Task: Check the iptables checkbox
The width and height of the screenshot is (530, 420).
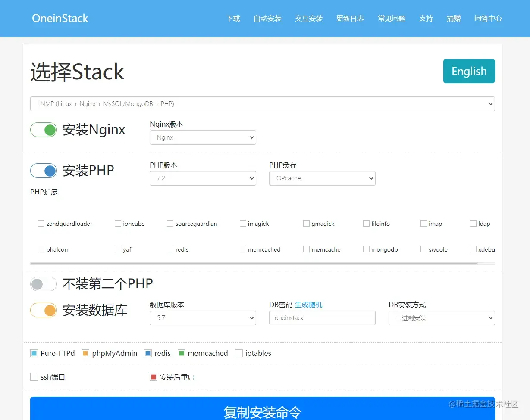Action: 239,353
